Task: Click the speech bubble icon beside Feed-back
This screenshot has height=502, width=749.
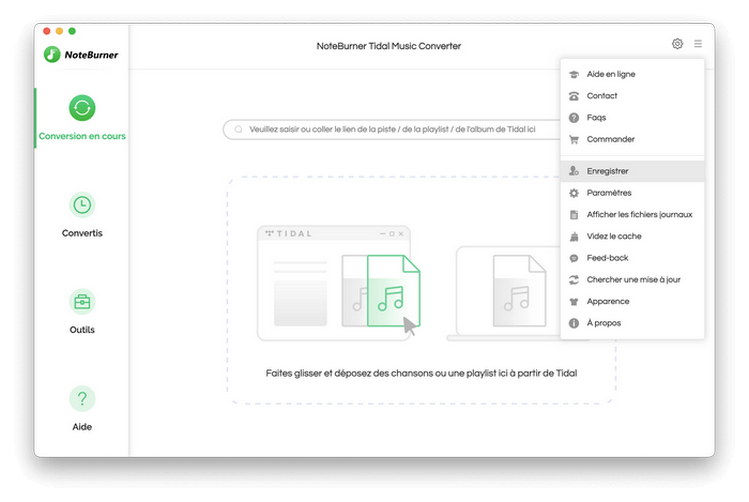Action: coord(574,258)
